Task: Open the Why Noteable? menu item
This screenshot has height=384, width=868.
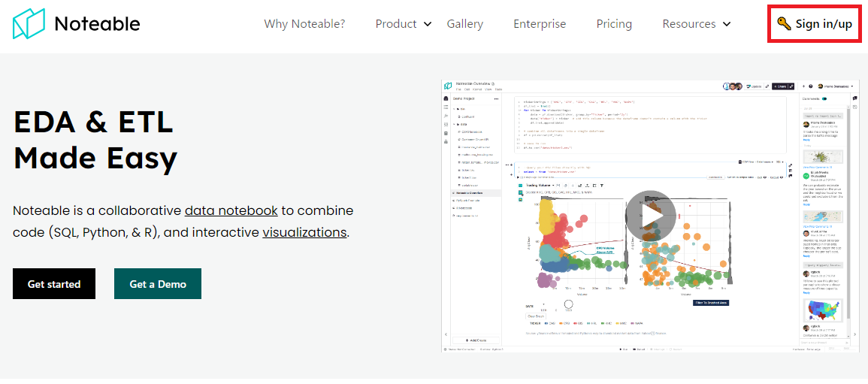Action: 304,24
